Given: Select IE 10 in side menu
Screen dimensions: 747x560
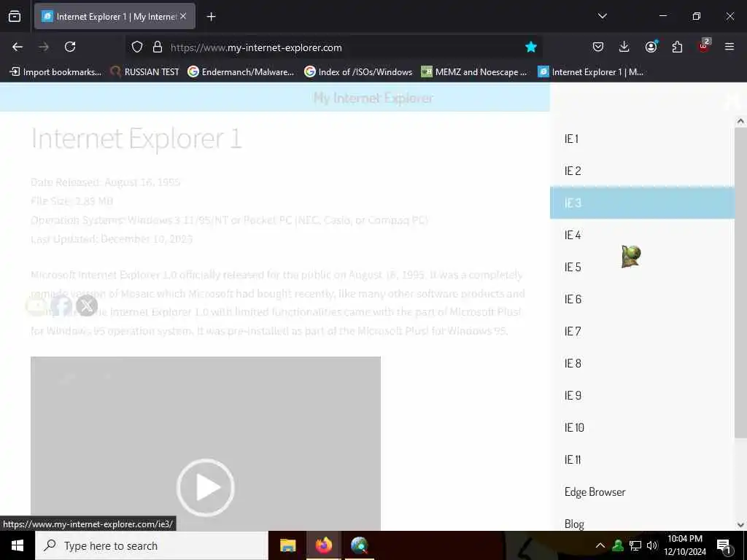Looking at the screenshot, I should (x=642, y=427).
